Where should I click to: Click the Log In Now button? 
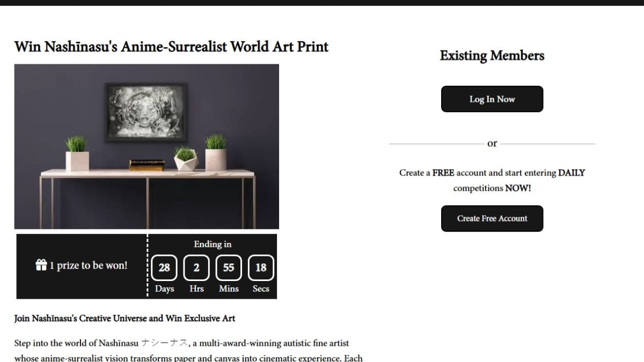492,99
